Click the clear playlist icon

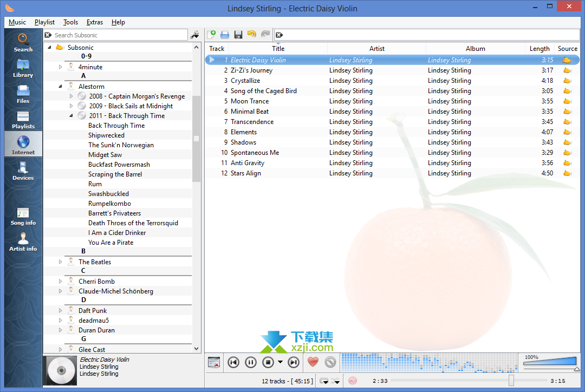coord(214,362)
